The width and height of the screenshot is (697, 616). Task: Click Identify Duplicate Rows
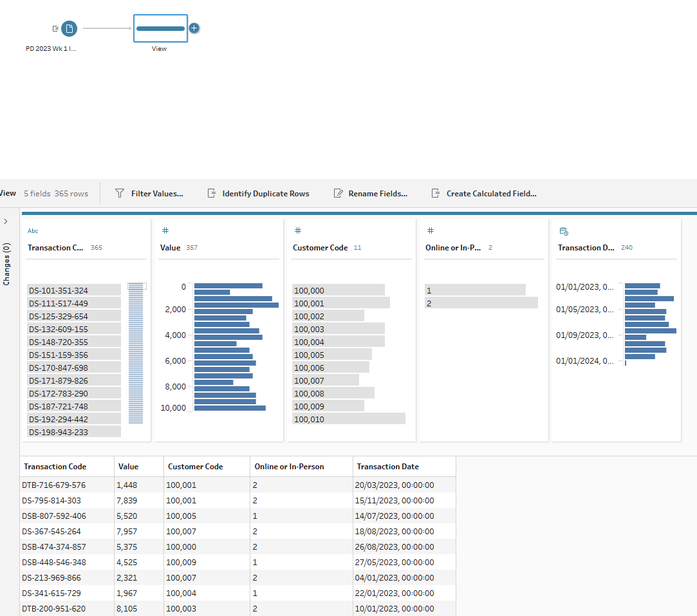click(258, 193)
